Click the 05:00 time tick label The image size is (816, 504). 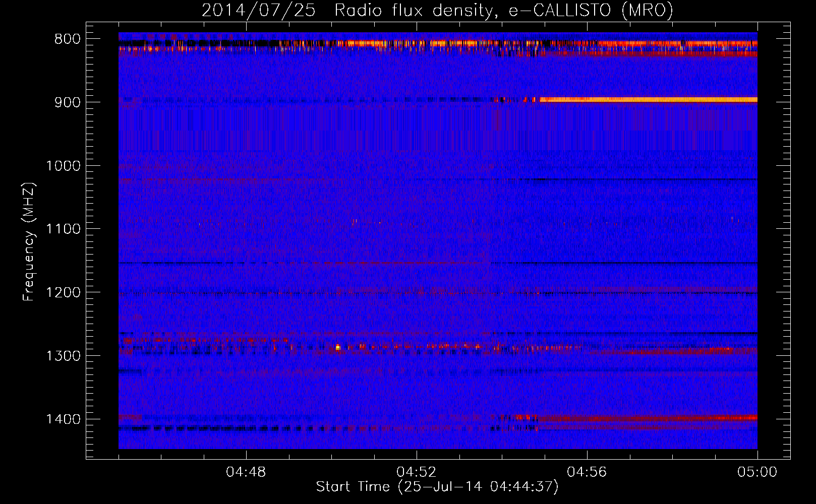coord(757,472)
